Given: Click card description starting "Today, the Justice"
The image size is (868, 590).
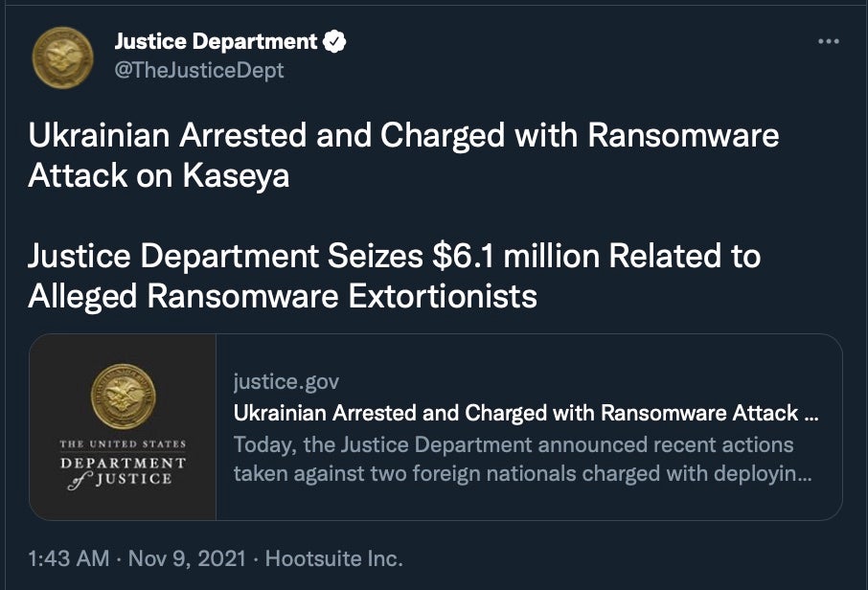Looking at the screenshot, I should click(514, 444).
